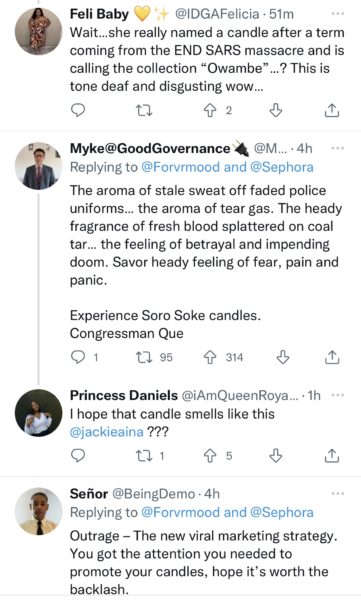
Task: Open the @jackieaina mention link
Action: (106, 432)
